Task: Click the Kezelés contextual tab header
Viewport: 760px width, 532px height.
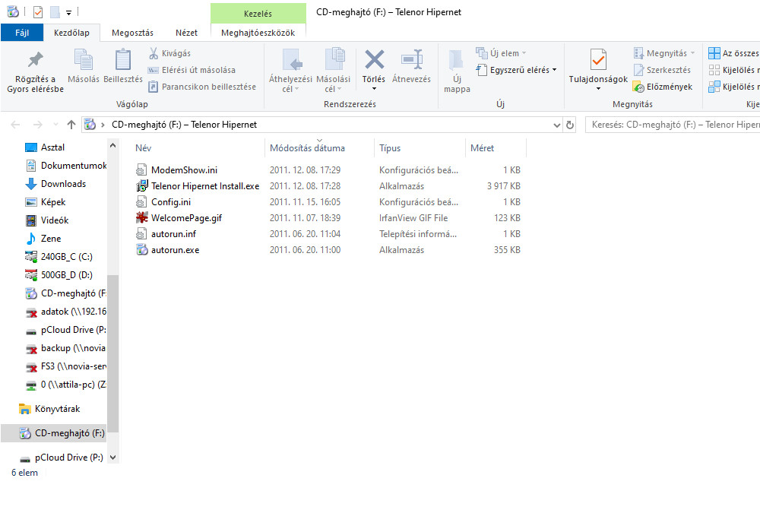Action: point(258,14)
